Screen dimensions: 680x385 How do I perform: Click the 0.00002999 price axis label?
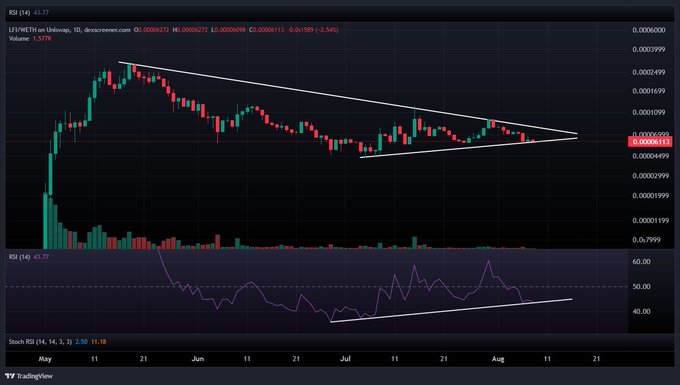pyautogui.click(x=650, y=176)
